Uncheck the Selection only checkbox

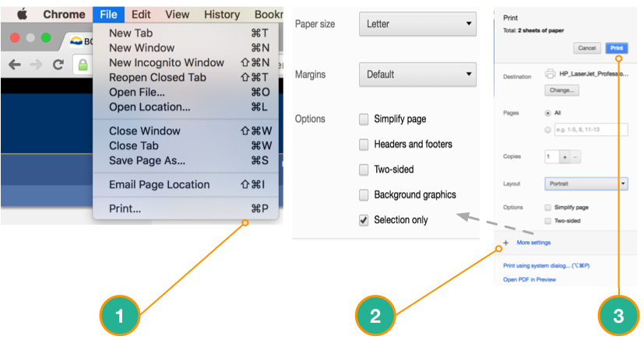[364, 220]
